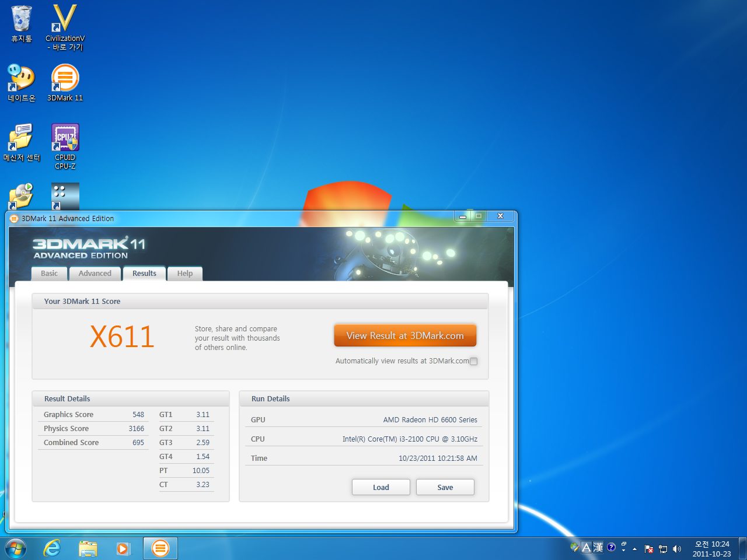Image resolution: width=747 pixels, height=560 pixels.
Task: Open the language bar help icon
Action: click(611, 547)
